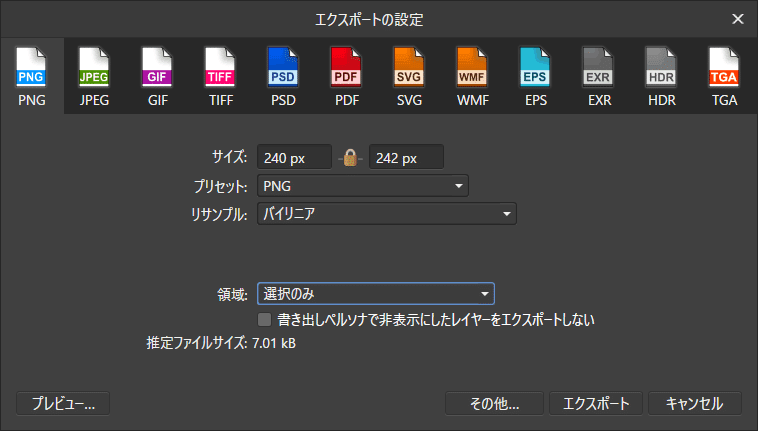Choose the JPEG export format
Image resolution: width=758 pixels, height=431 pixels.
coord(94,76)
